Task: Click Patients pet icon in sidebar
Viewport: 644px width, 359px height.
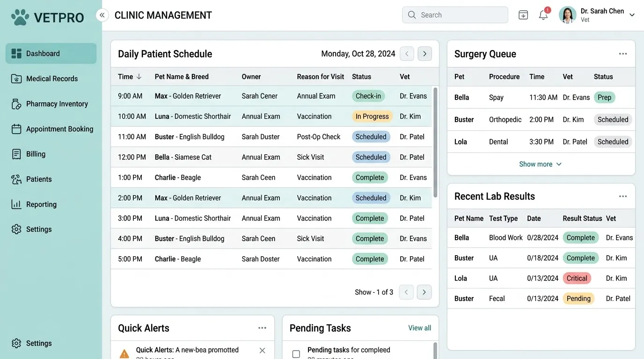Action: tap(16, 179)
